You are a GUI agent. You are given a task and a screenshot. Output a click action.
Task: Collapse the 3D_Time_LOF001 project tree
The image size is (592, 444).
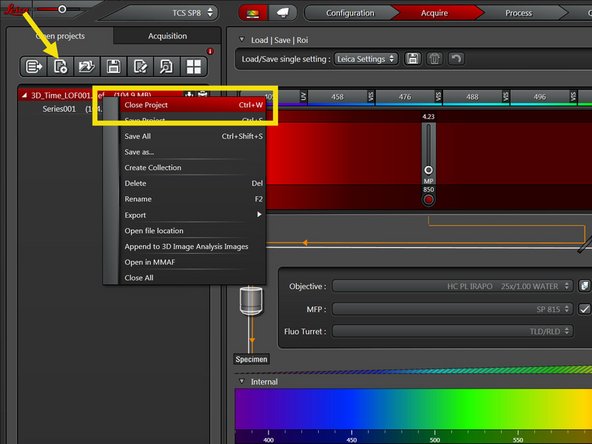(x=24, y=96)
